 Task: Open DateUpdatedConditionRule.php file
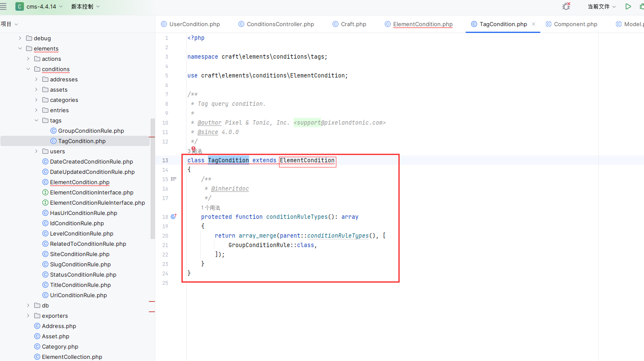click(x=89, y=172)
